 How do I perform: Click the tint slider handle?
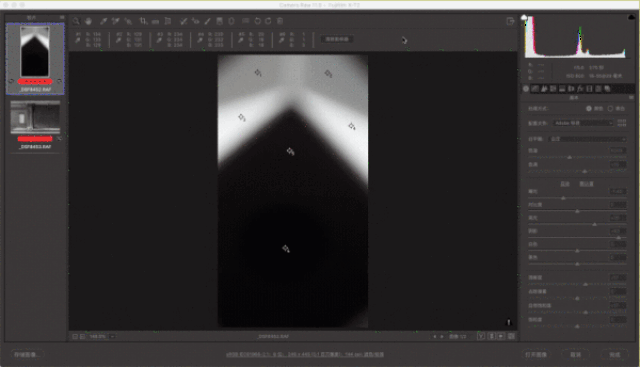pyautogui.click(x=584, y=171)
